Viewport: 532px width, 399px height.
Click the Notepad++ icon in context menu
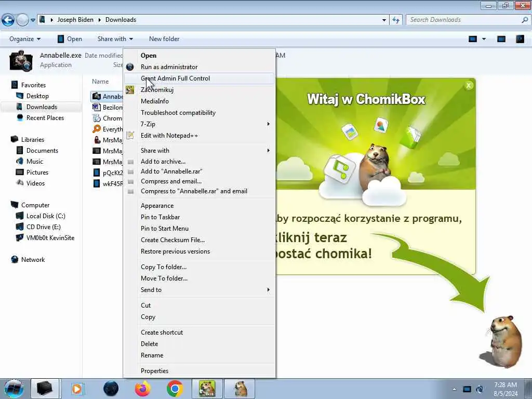coord(130,136)
